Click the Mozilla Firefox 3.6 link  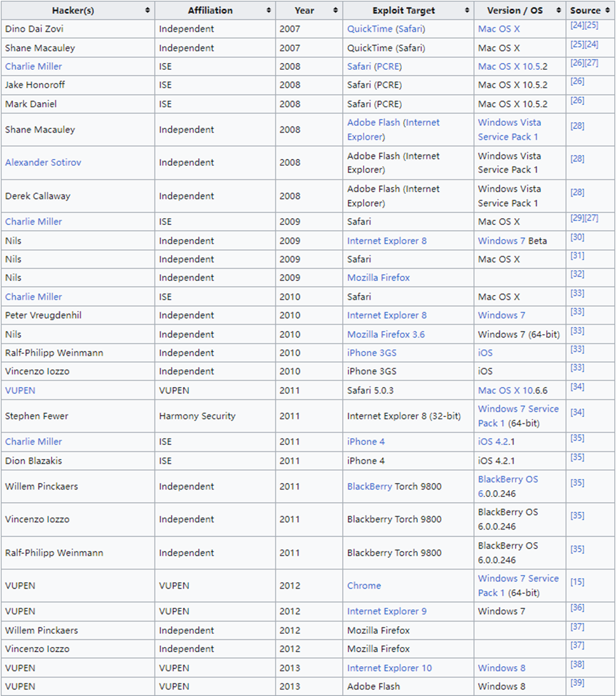tap(386, 334)
